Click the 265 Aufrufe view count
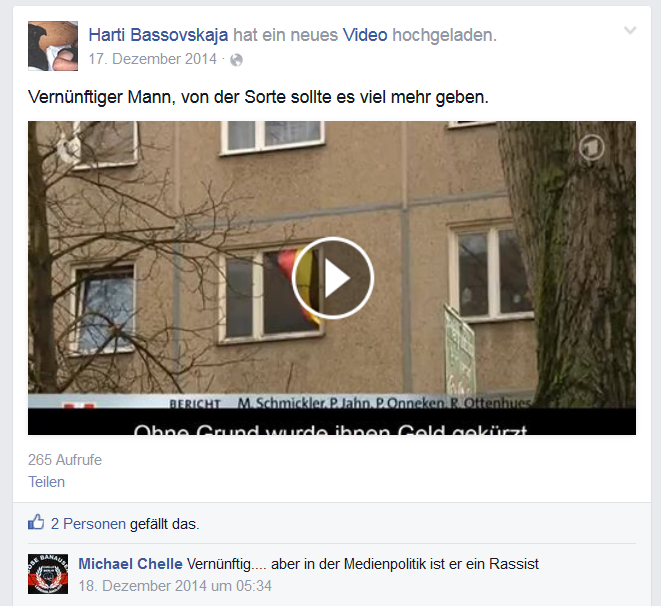The image size is (661, 606). pos(65,460)
